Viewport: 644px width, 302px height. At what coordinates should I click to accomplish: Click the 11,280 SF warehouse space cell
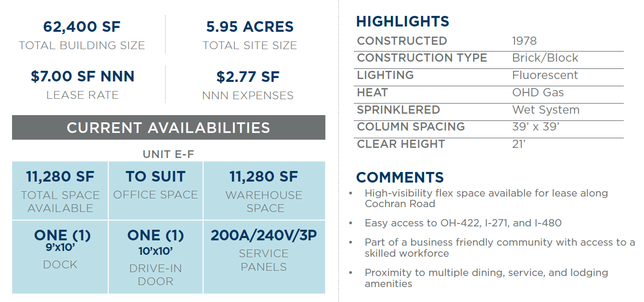tap(264, 191)
